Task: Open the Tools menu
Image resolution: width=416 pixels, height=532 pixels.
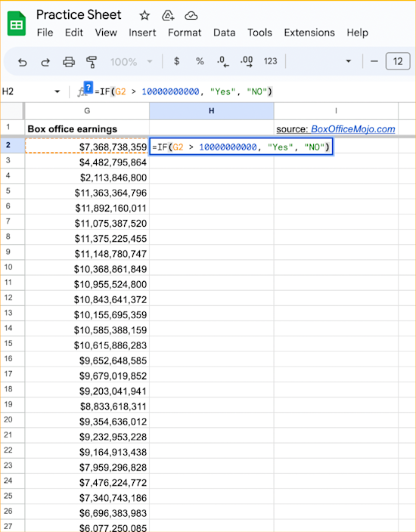Action: pyautogui.click(x=259, y=32)
